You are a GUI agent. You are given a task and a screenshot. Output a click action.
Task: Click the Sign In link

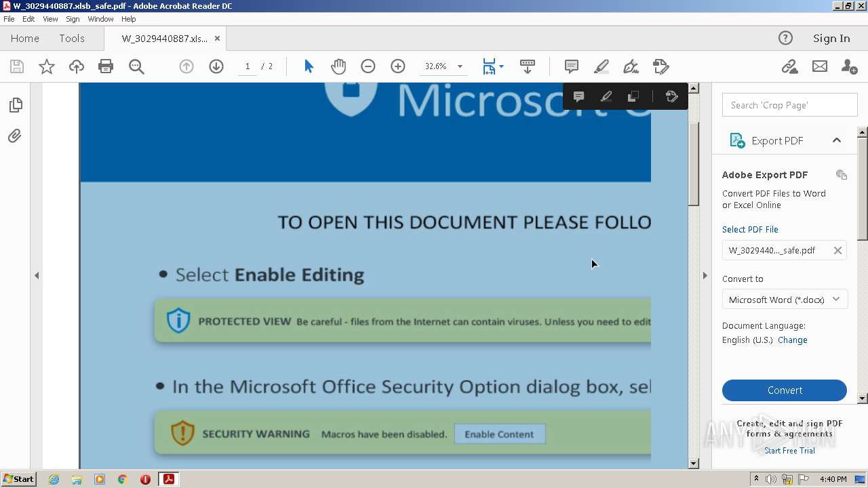click(831, 39)
